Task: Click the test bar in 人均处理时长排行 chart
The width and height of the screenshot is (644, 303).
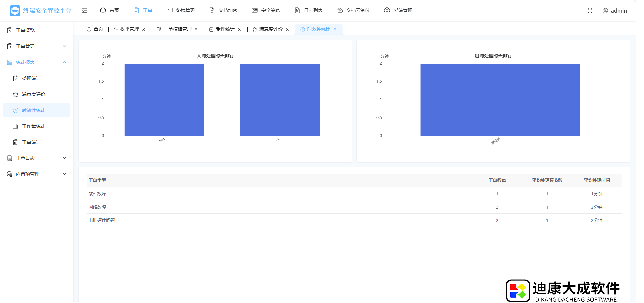Action: (x=164, y=100)
